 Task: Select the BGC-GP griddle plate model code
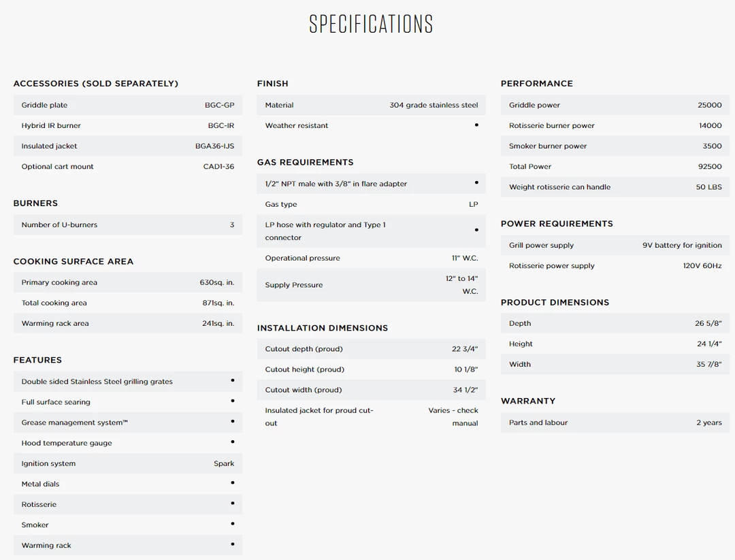pos(219,105)
